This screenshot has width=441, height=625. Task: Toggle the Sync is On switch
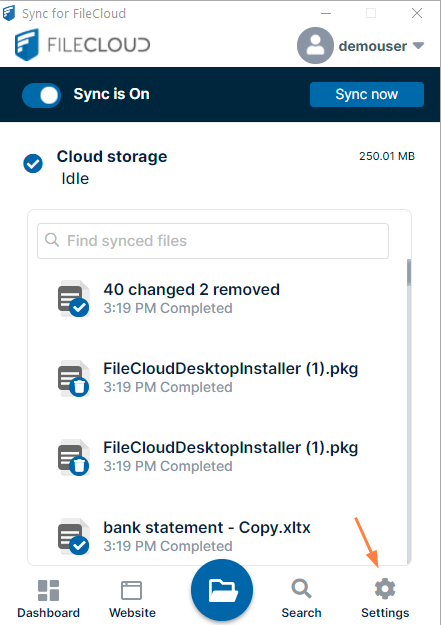41,95
